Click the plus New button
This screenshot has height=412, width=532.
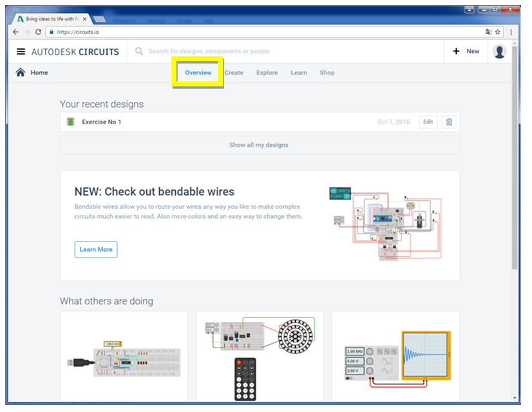[x=466, y=51]
